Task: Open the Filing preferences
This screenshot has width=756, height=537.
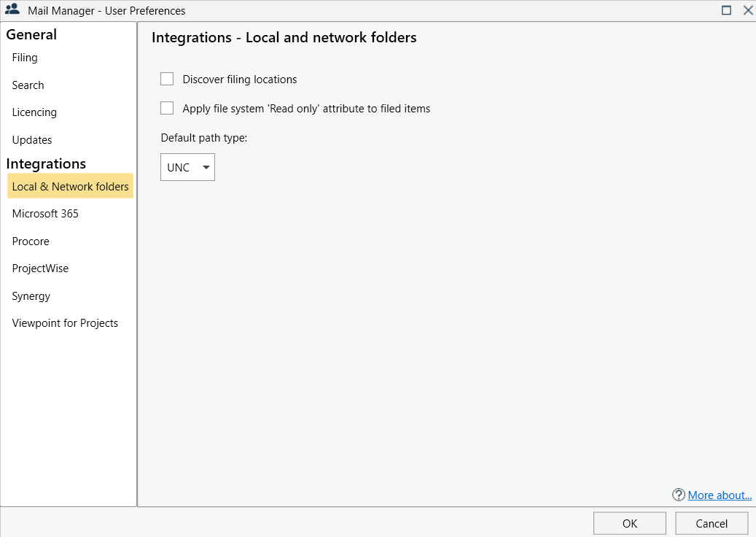Action: (24, 57)
